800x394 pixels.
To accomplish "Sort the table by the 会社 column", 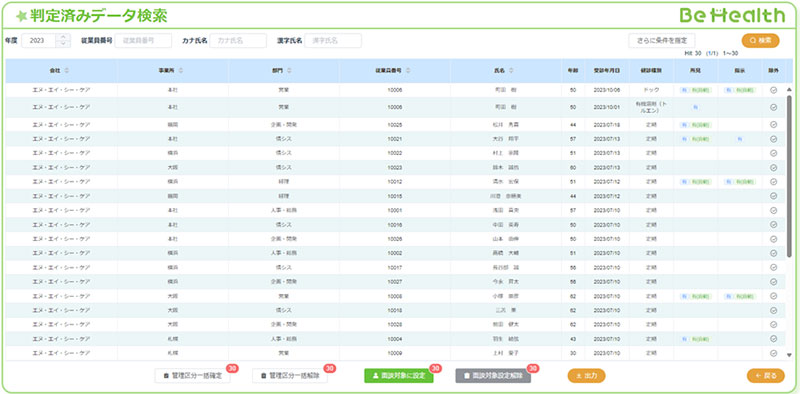I will 66,71.
